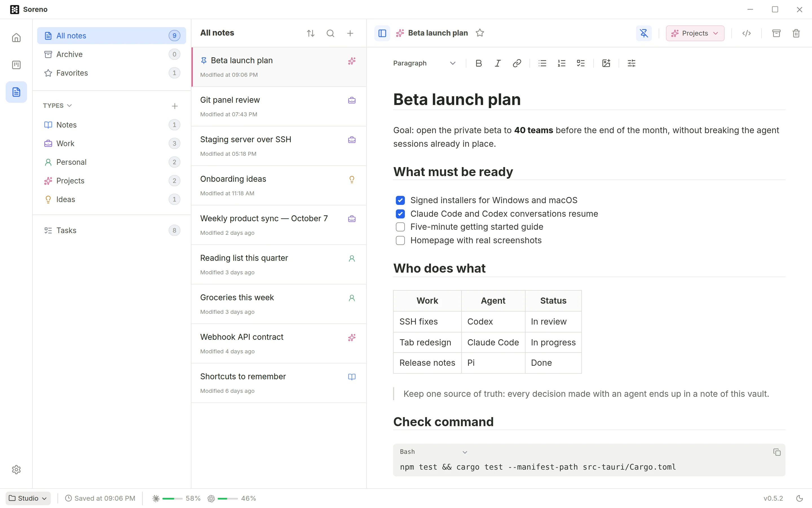The image size is (812, 508).
Task: Toggle dark mode moon icon
Action: pos(800,498)
